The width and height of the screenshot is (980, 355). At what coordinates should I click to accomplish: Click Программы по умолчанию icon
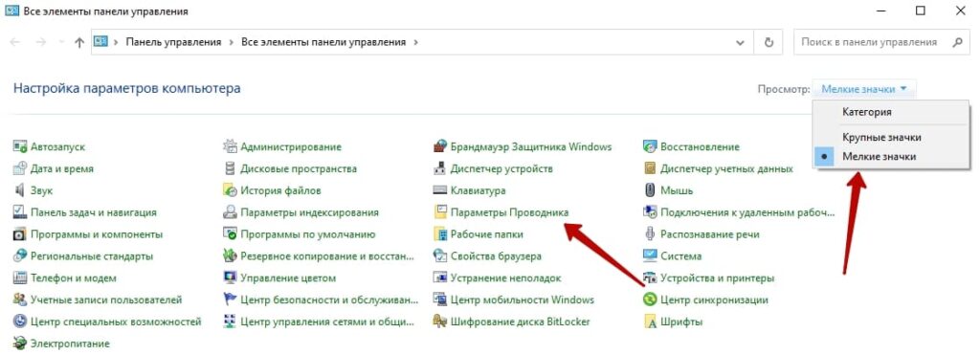click(x=230, y=234)
